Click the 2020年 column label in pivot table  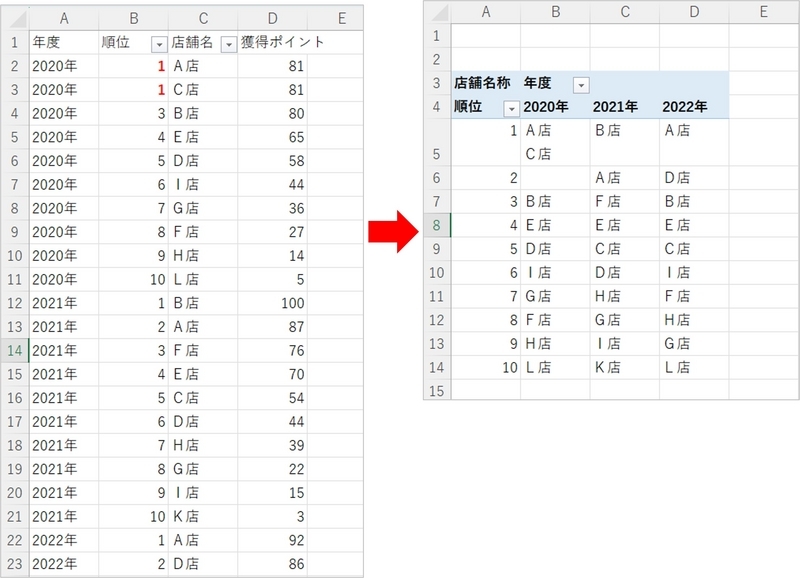pos(555,106)
